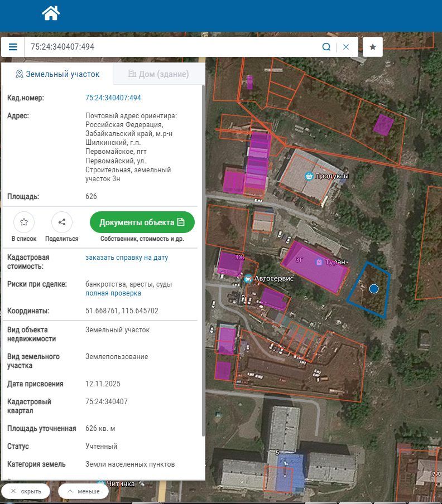The height and width of the screenshot is (504, 442).
Task: Go to home via house icon
Action: 51,13
